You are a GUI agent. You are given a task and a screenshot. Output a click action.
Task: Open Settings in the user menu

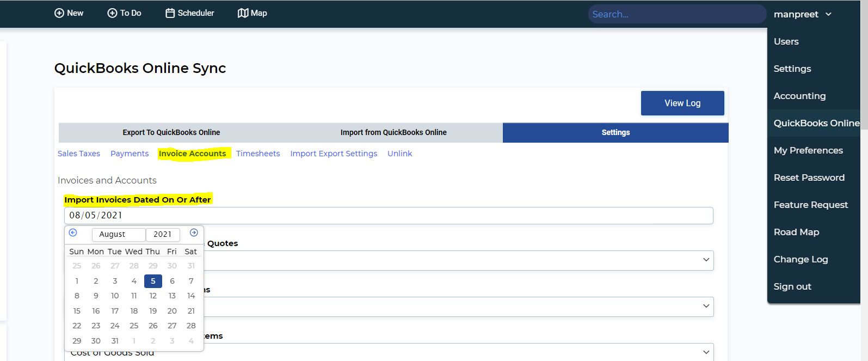(x=792, y=69)
